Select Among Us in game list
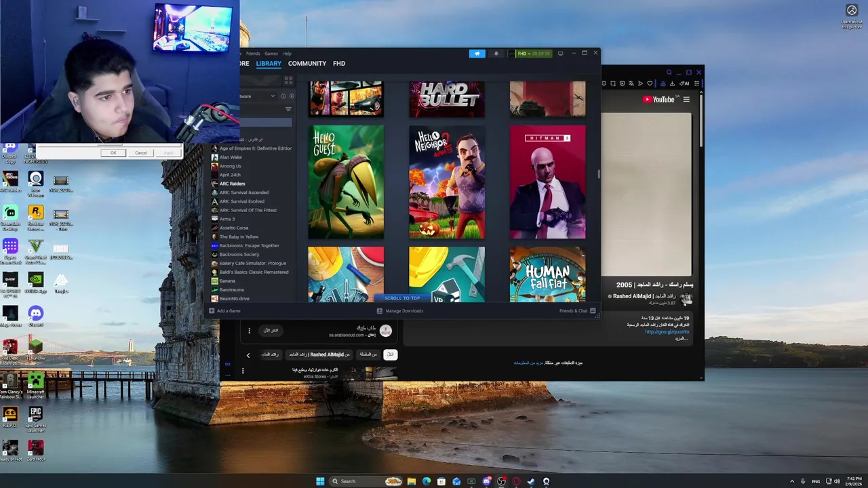 226,166
